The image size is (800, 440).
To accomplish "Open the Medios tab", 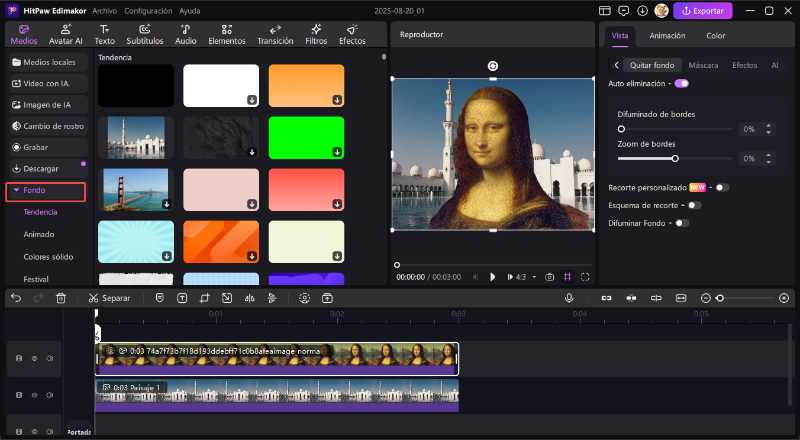I will [x=24, y=35].
